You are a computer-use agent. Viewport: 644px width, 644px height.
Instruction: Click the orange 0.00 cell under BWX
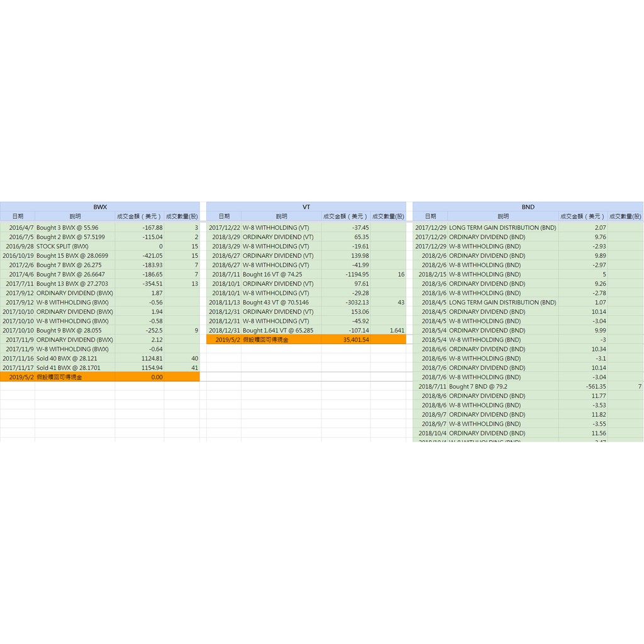[139, 377]
